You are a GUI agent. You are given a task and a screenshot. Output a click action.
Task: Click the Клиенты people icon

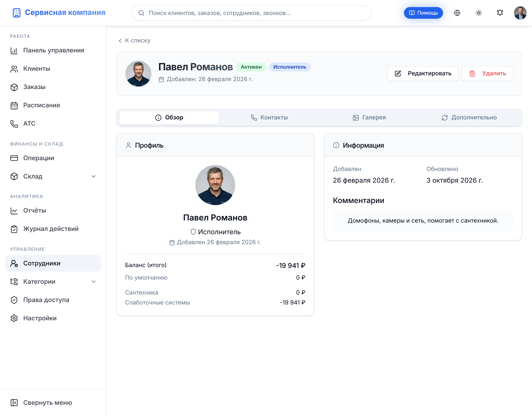14,69
